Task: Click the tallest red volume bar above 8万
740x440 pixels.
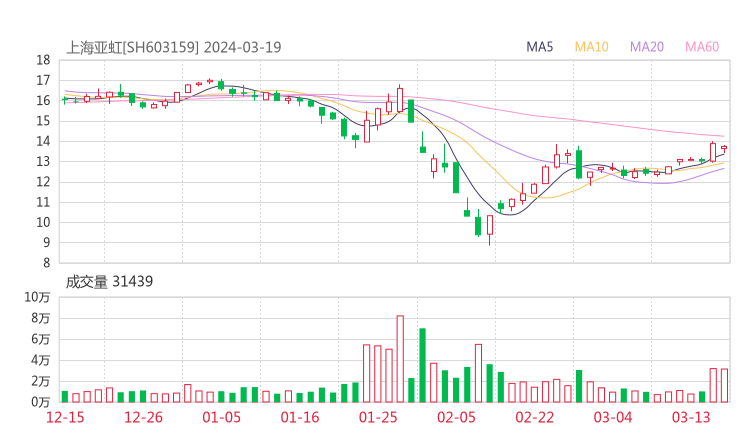Action: [400, 359]
